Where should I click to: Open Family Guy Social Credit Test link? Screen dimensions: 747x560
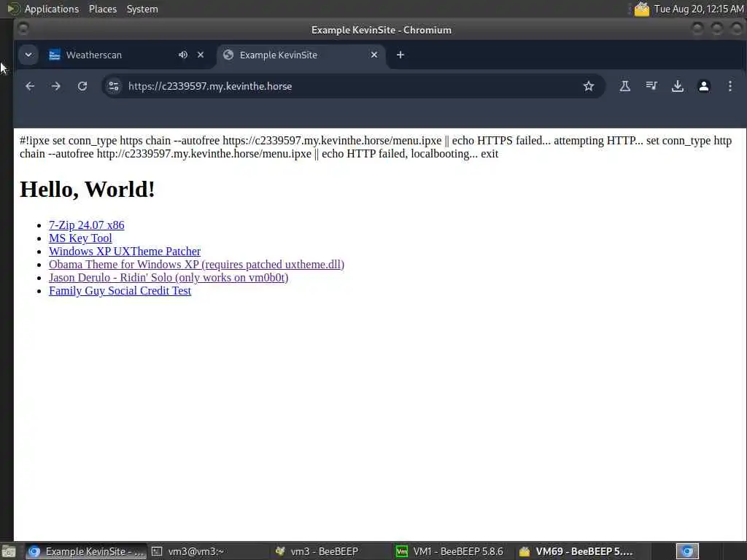point(120,291)
